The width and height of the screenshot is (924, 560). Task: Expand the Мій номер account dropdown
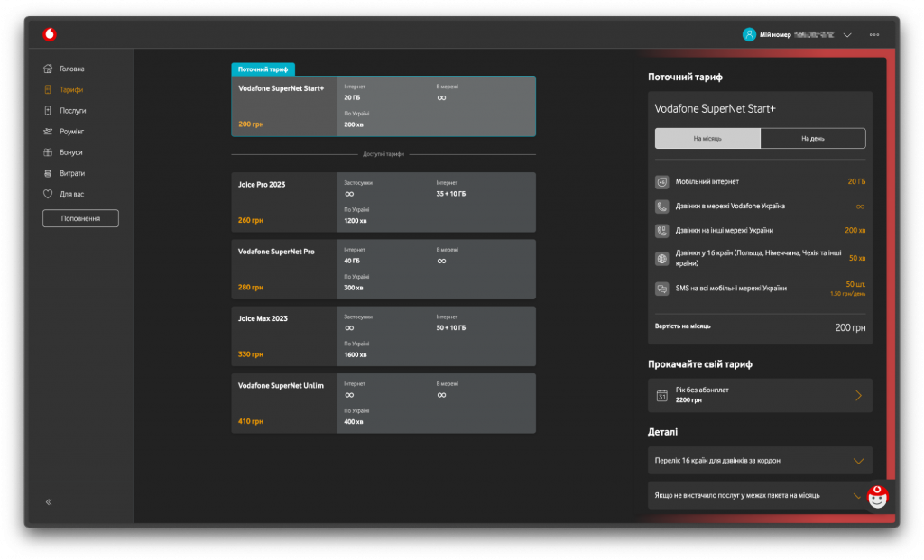click(847, 35)
